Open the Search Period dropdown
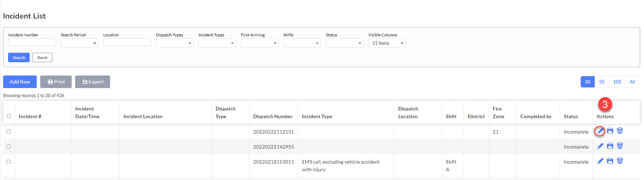This screenshot has width=644, height=180. coord(79,43)
